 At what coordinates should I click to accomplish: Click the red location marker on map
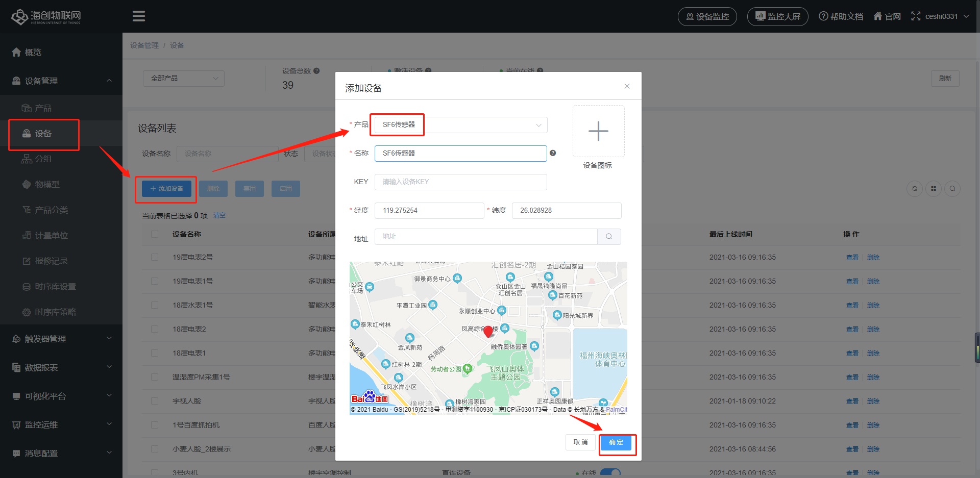pos(488,332)
